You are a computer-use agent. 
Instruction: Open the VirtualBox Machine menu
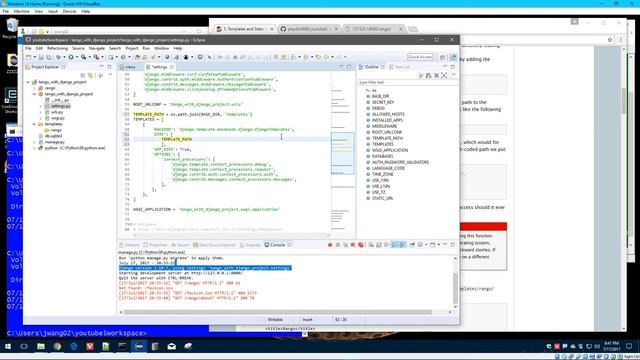pyautogui.click(x=21, y=11)
